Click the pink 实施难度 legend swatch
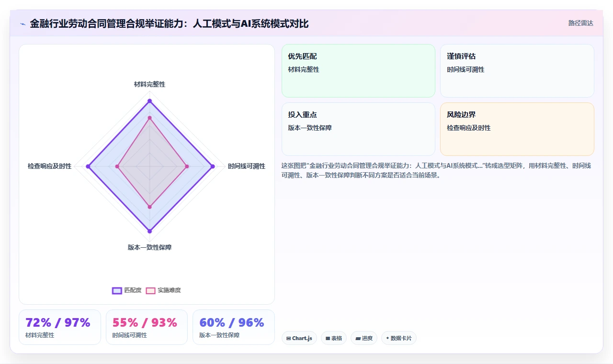 (150, 290)
